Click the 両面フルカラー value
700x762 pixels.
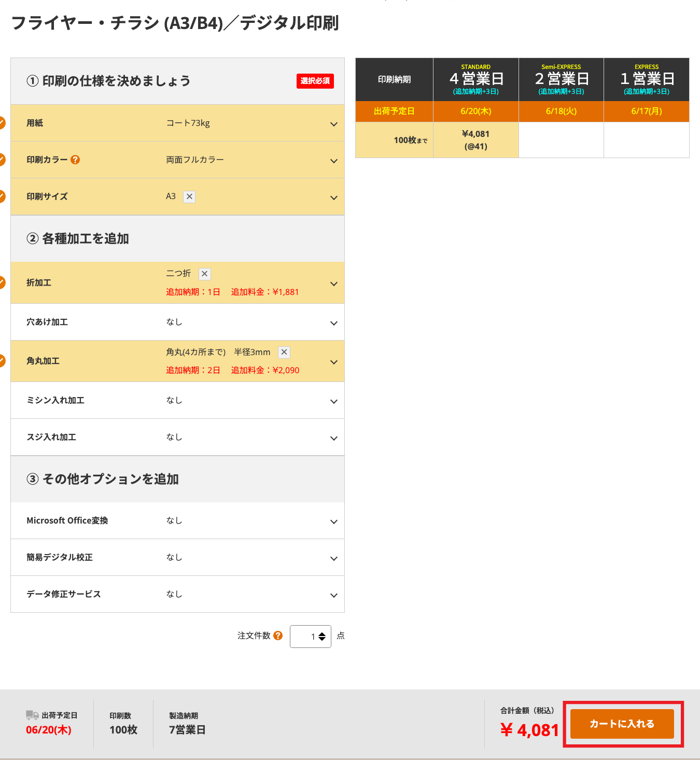(x=195, y=160)
